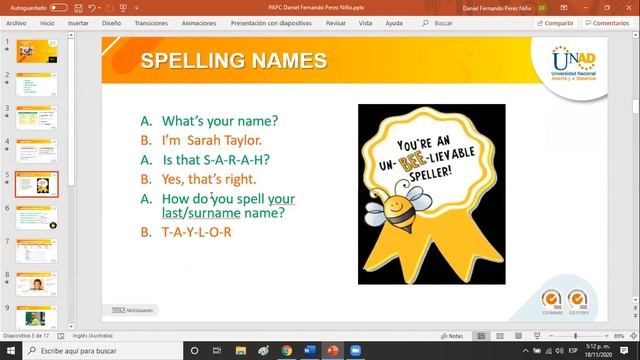
Task: Click the line "What's your name?"
Action: 220,121
